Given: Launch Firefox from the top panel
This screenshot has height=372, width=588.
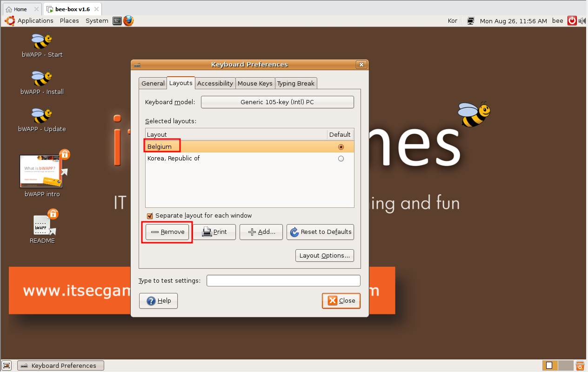Looking at the screenshot, I should (128, 21).
